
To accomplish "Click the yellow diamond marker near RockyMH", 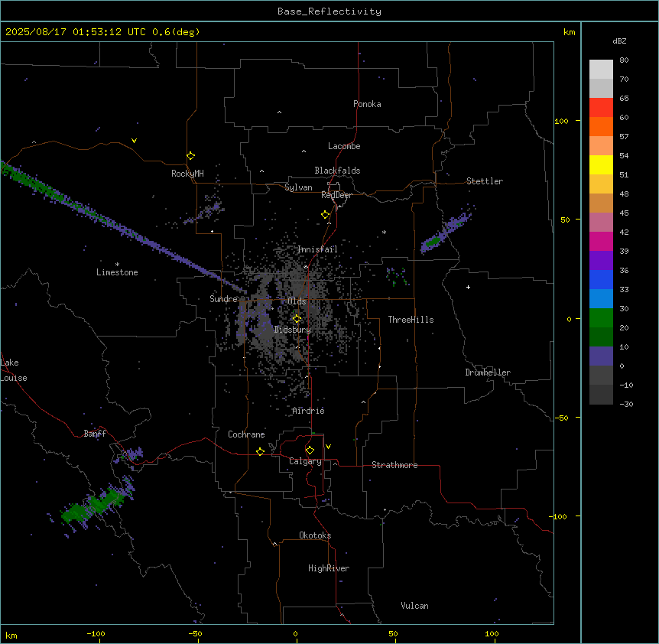I will tap(191, 155).
